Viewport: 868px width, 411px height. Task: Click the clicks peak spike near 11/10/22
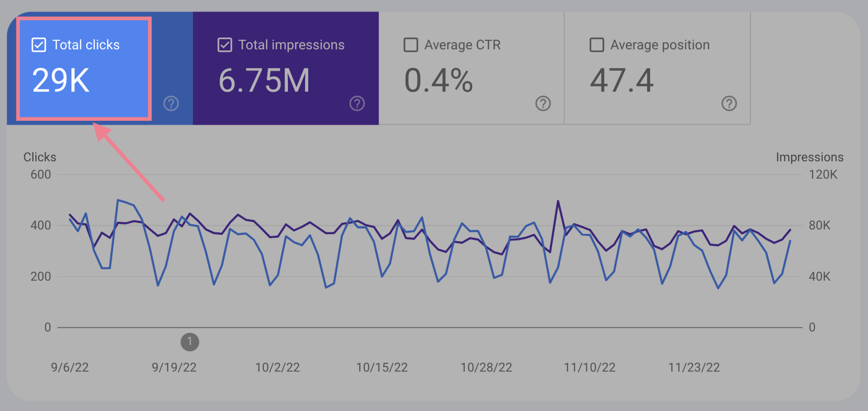point(558,201)
